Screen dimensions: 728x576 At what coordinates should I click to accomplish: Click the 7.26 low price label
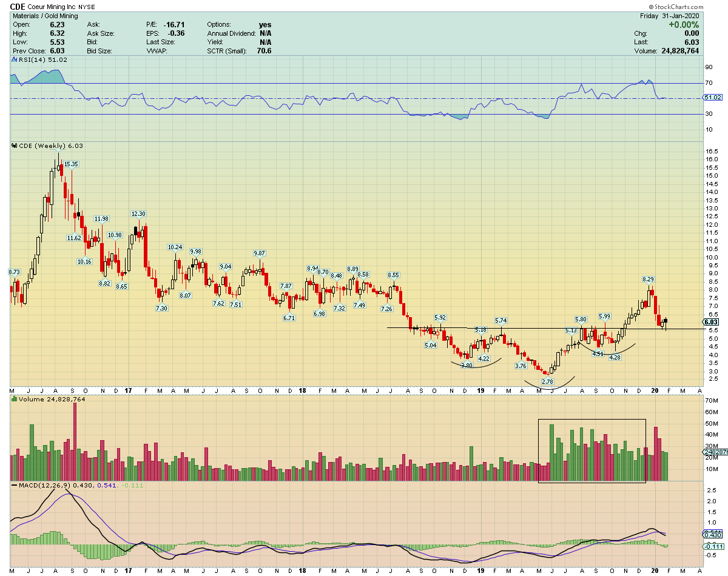(x=386, y=309)
